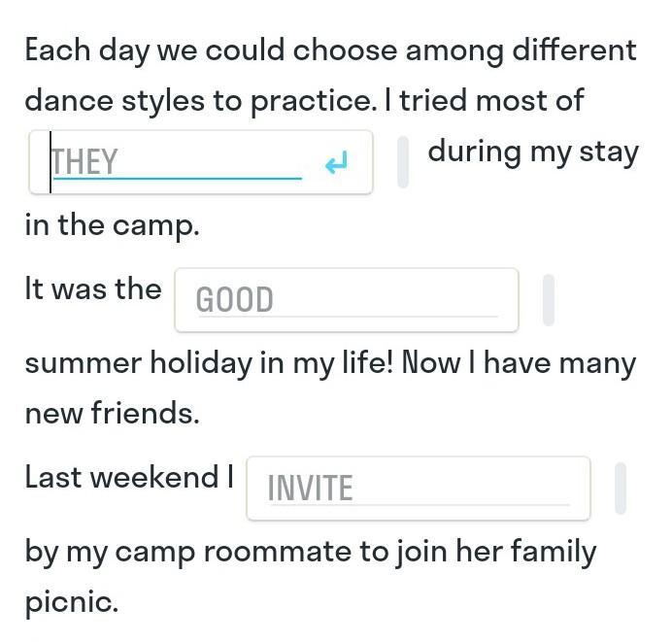Click the "new friends." text

[113, 413]
